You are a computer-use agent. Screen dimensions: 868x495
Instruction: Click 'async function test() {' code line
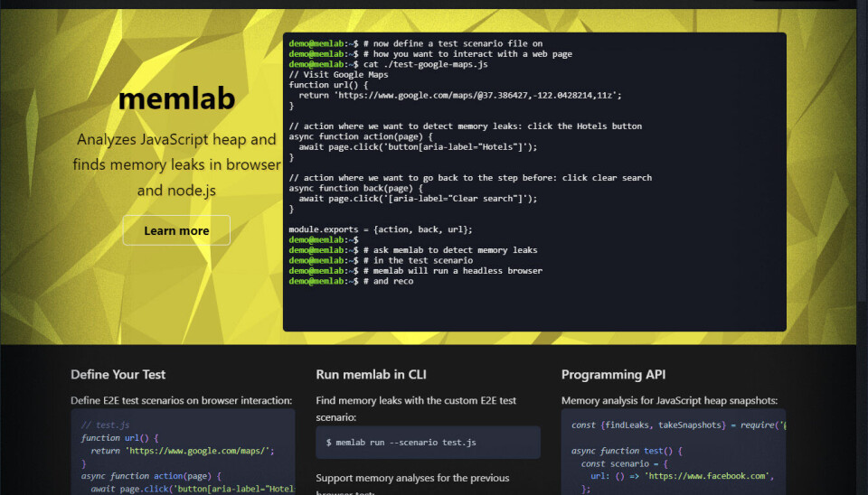(627, 451)
